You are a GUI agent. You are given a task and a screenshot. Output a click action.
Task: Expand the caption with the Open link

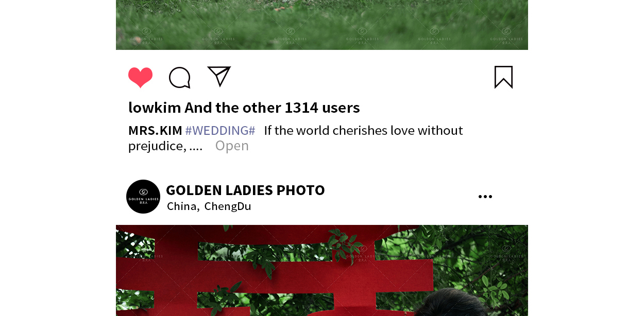point(232,146)
